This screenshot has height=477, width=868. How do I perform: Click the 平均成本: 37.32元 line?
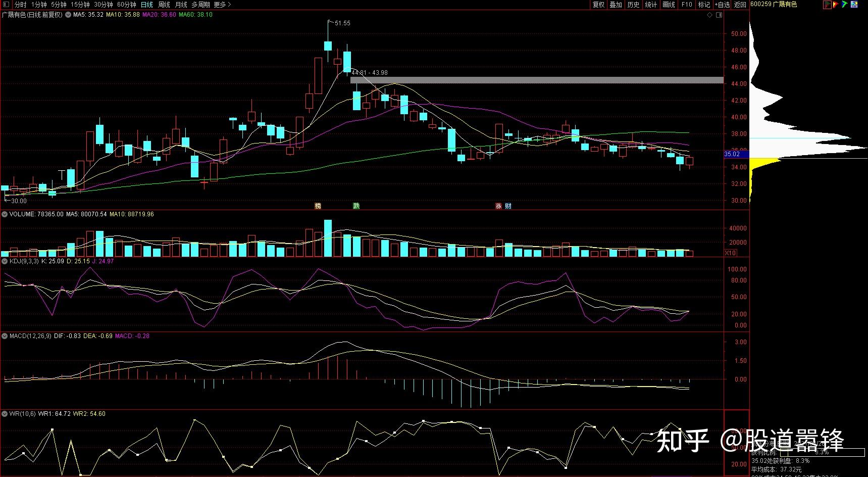[777, 468]
